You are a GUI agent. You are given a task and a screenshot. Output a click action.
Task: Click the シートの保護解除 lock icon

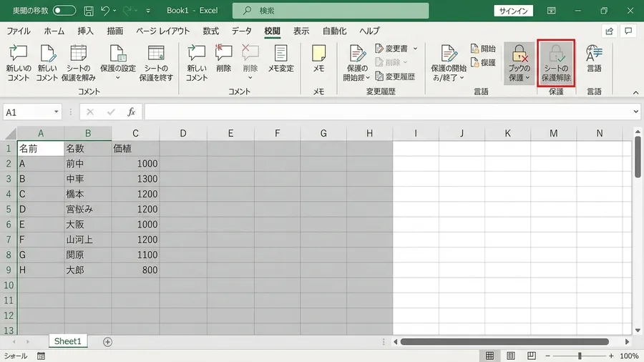556,54
